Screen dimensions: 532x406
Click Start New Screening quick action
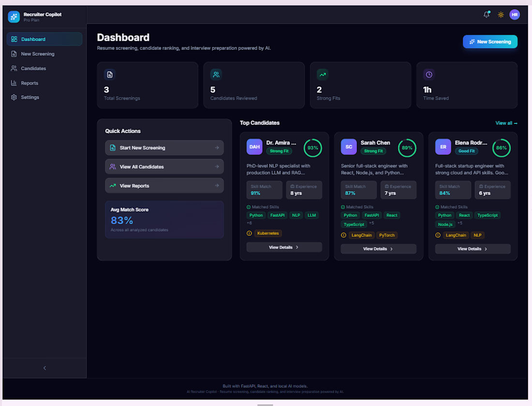click(x=164, y=148)
